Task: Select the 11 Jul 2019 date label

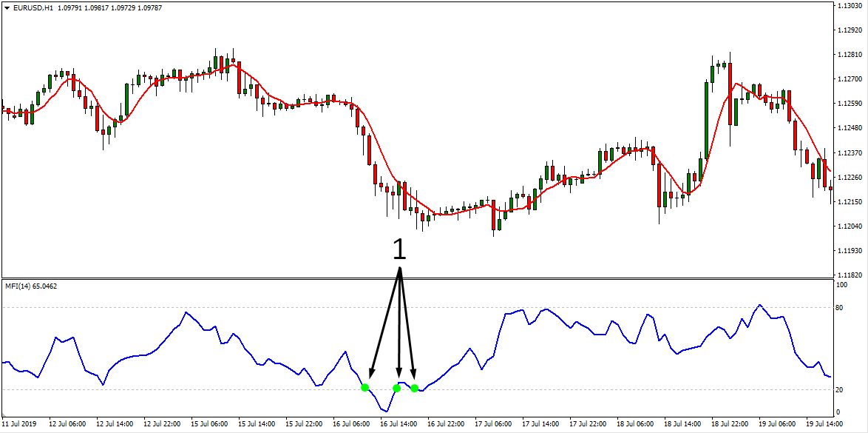Action: pyautogui.click(x=18, y=424)
